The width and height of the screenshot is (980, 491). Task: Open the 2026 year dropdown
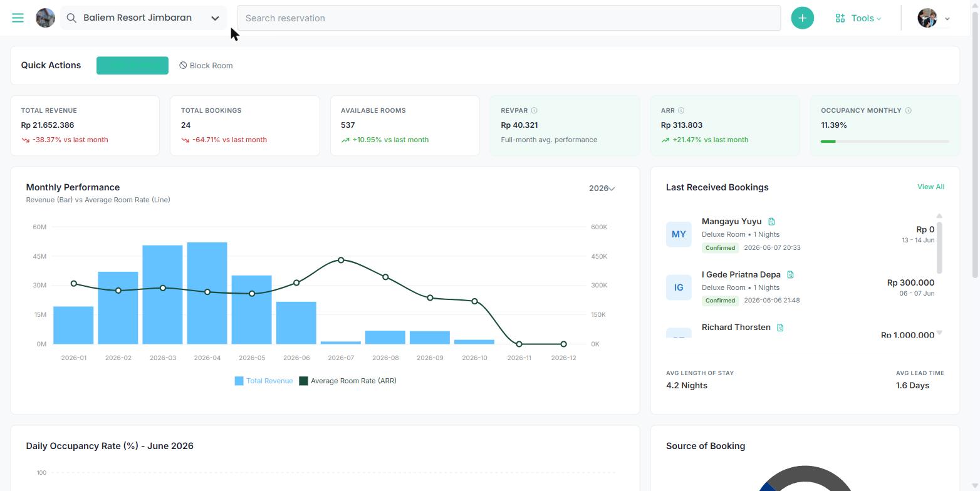pyautogui.click(x=602, y=189)
